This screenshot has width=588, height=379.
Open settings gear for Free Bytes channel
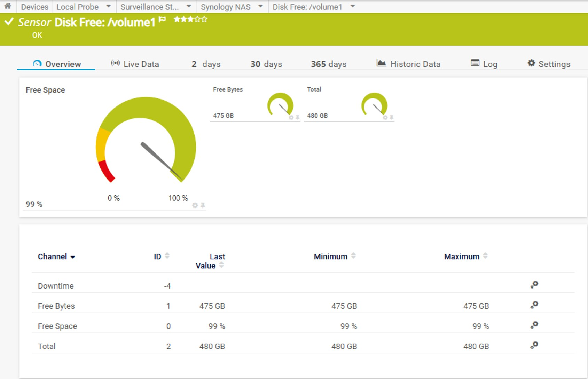(534, 305)
